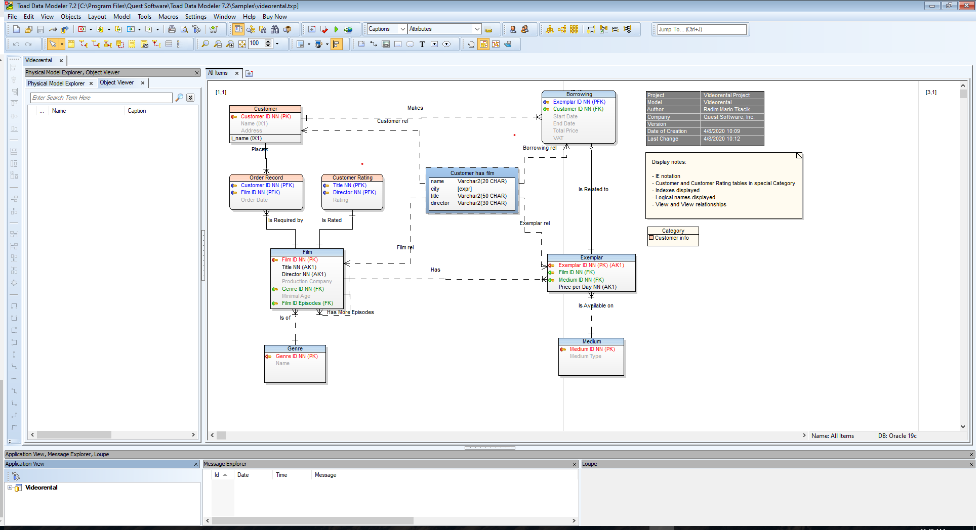The height and width of the screenshot is (530, 980).
Task: Click the add new workspace tab button
Action: tap(249, 74)
